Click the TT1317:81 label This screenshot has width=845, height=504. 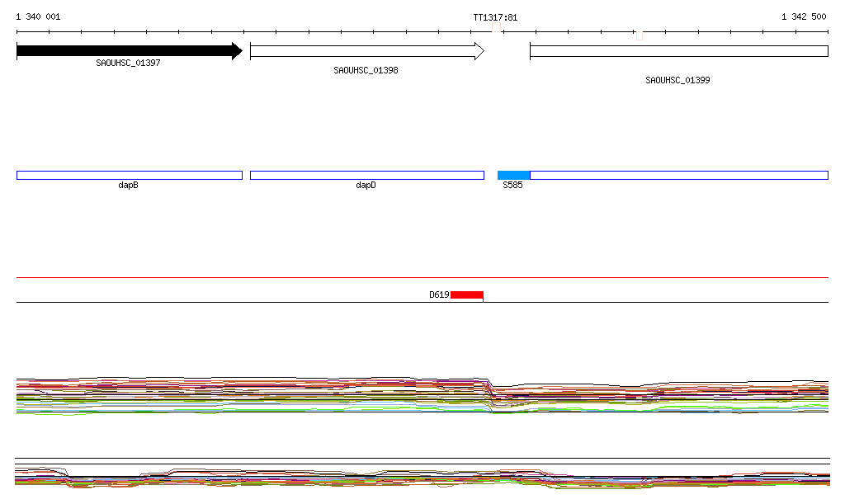(x=495, y=17)
